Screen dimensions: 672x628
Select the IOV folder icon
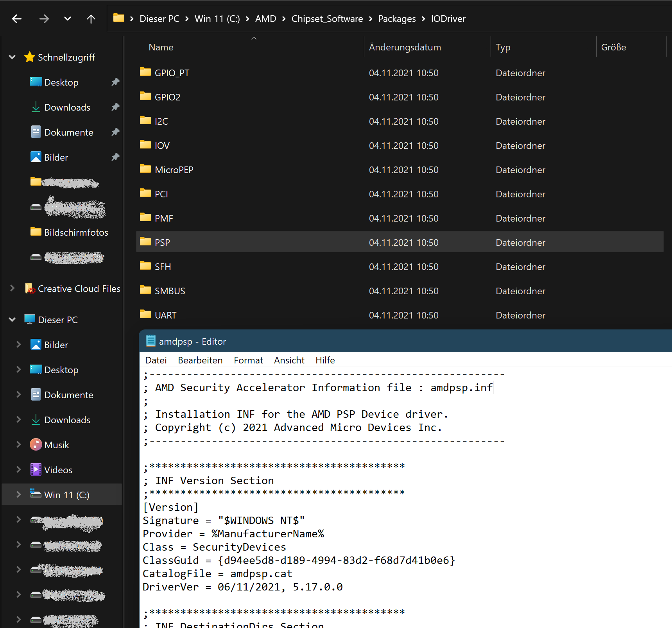point(145,145)
